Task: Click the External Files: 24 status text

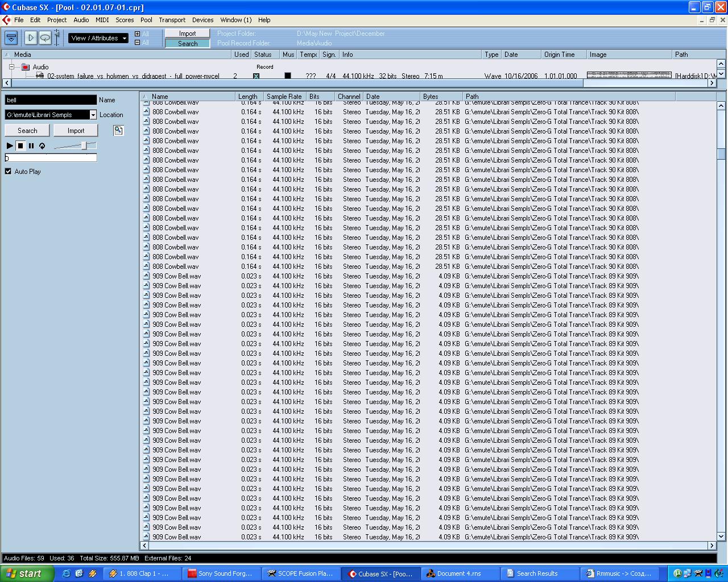Action: pyautogui.click(x=168, y=558)
